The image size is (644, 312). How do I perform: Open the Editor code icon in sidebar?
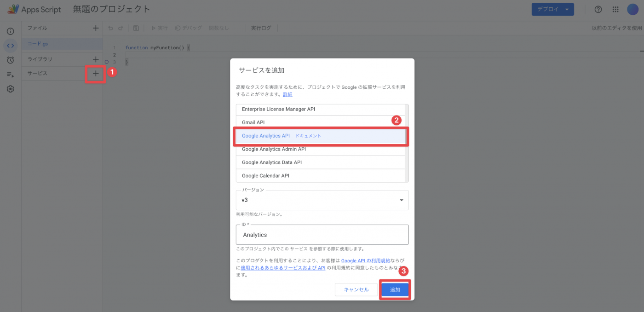[x=11, y=46]
